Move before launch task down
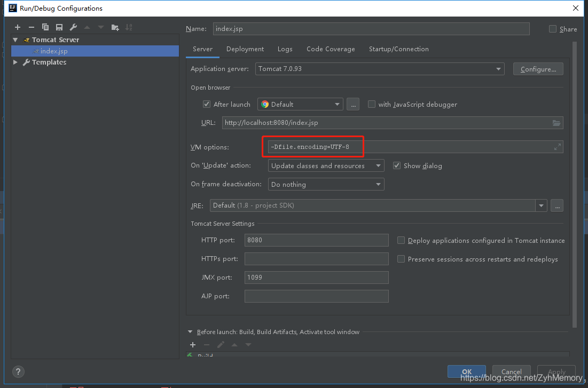This screenshot has height=388, width=588. click(x=248, y=345)
